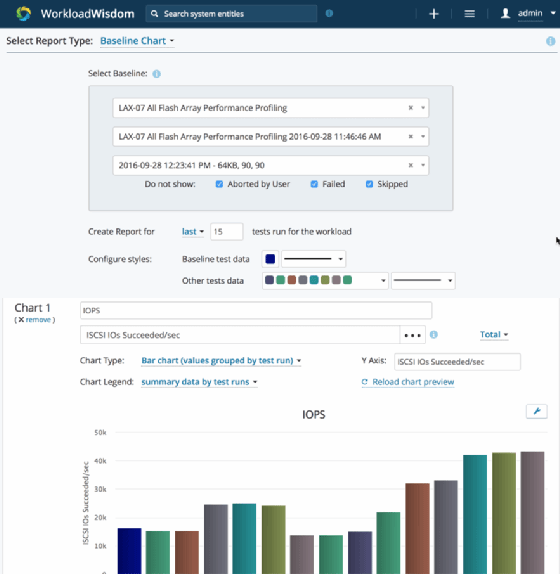Image resolution: width=560 pixels, height=574 pixels.
Task: Open the hamburger menu icon
Action: (469, 14)
